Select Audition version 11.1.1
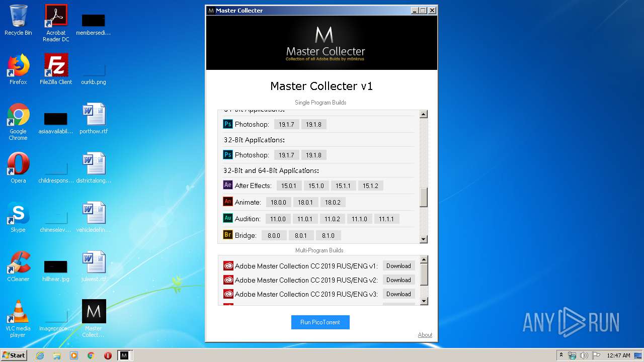This screenshot has width=644, height=362. pyautogui.click(x=386, y=219)
